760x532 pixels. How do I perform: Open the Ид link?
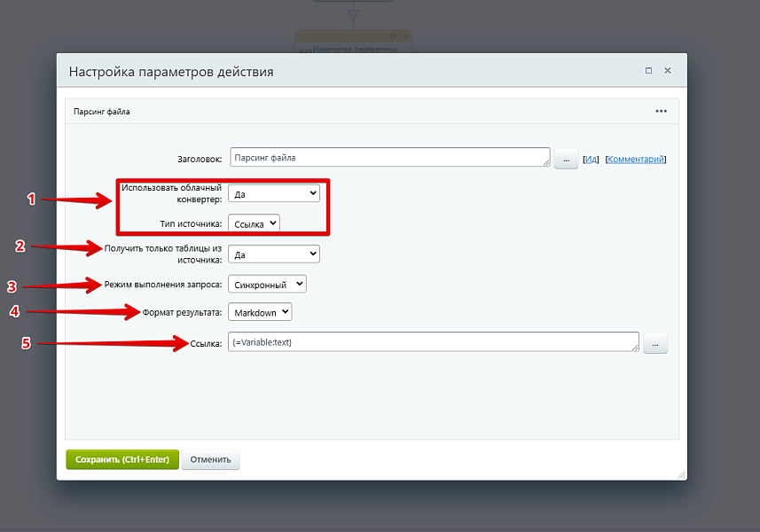(x=591, y=160)
